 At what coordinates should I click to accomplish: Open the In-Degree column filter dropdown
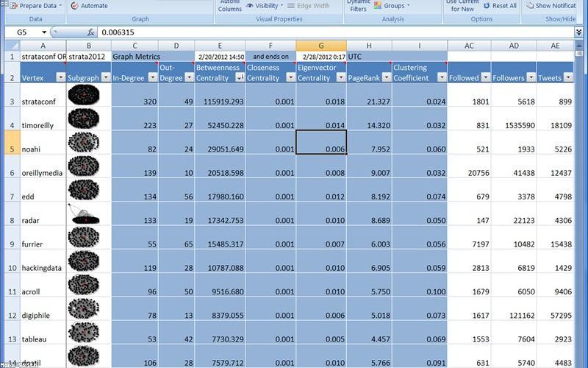pyautogui.click(x=153, y=77)
